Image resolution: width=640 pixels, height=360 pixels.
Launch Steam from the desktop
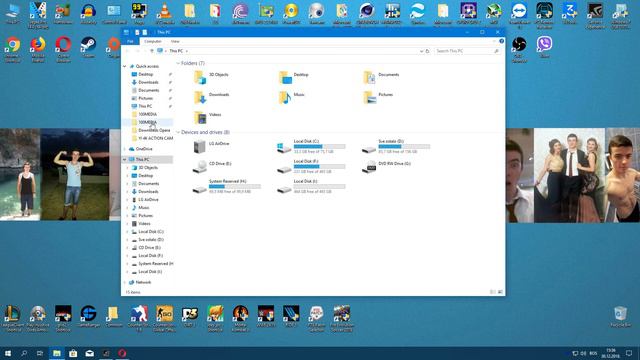(x=88, y=47)
